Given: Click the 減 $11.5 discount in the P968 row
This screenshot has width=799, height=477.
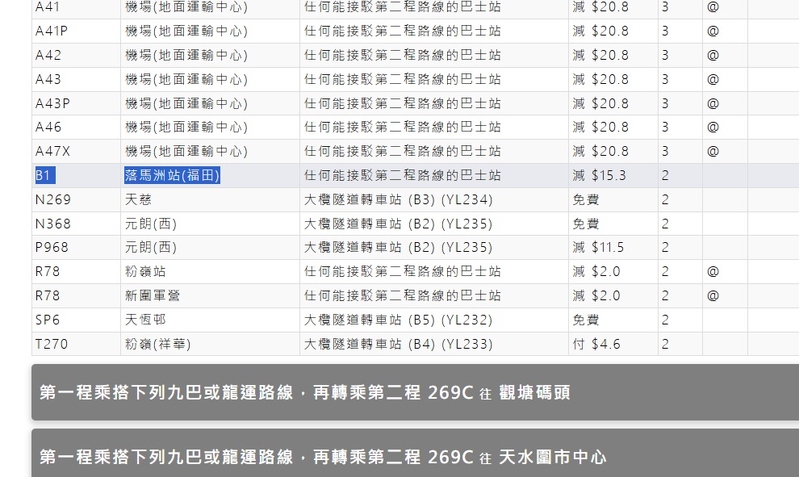Looking at the screenshot, I should click(x=599, y=247).
